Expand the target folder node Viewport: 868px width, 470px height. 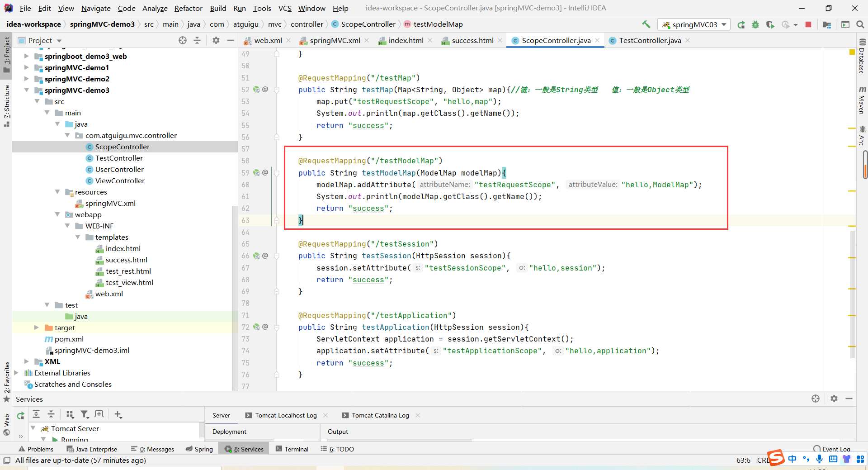click(x=37, y=328)
